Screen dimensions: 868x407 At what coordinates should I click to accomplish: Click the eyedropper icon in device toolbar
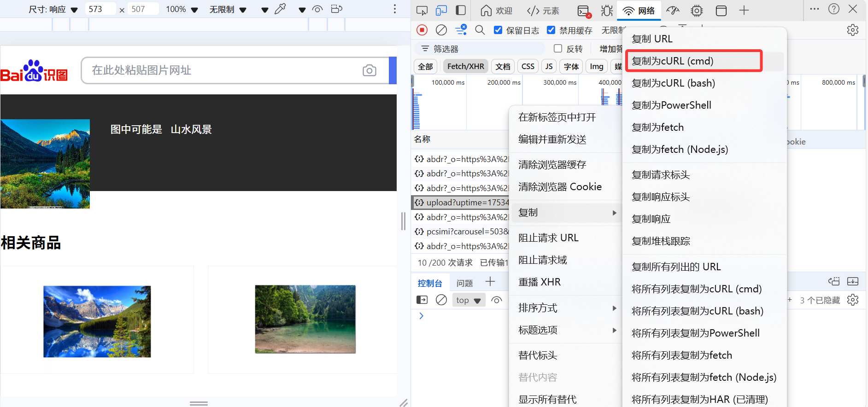(280, 9)
